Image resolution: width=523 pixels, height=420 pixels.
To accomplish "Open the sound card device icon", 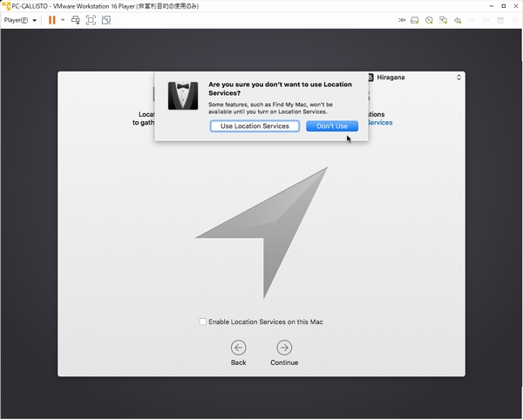I will point(458,20).
